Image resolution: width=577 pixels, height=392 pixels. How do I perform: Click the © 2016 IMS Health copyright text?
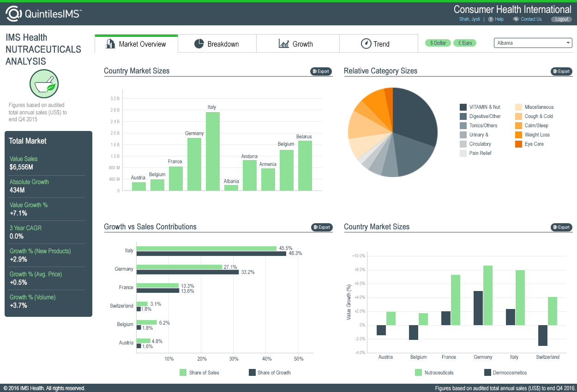(44, 388)
